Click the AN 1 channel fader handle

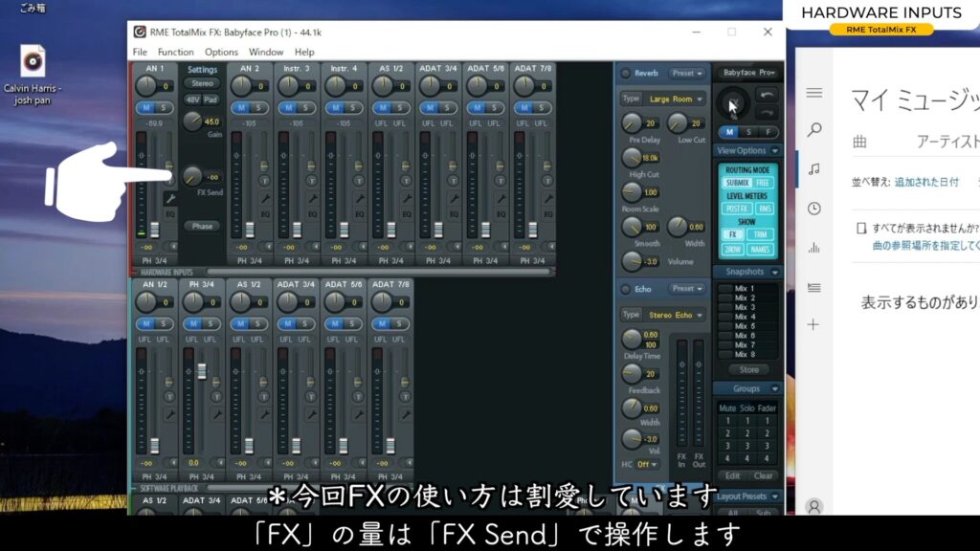coord(154,230)
